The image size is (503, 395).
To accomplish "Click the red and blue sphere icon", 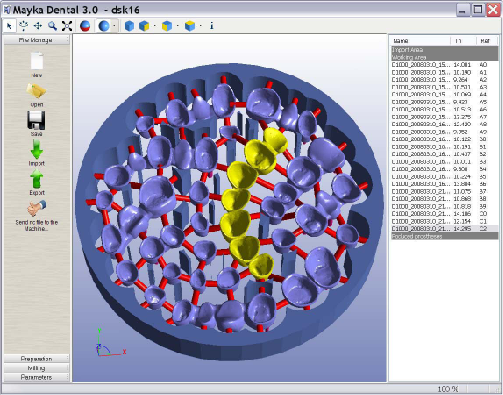I will tap(85, 26).
